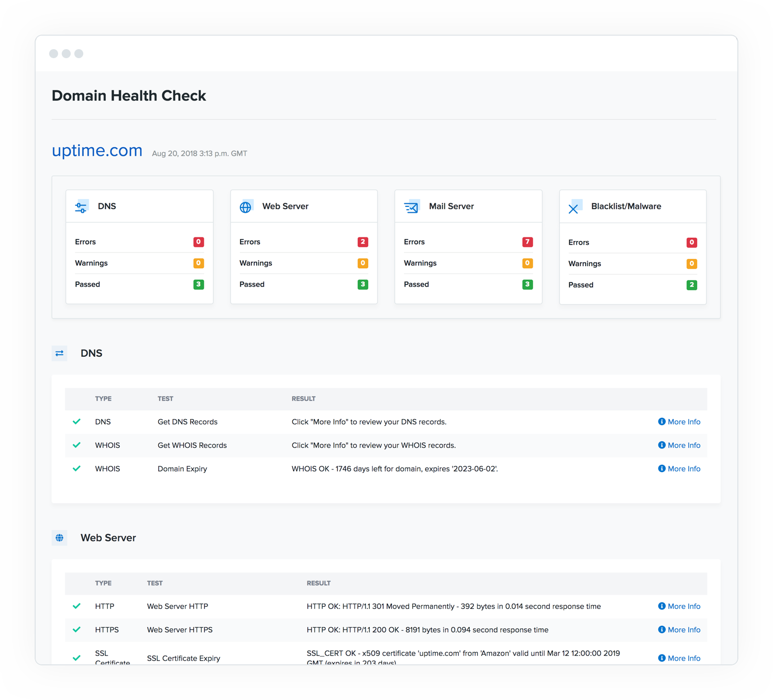This screenshot has height=700, width=773.
Task: Click the DNS summary card icon
Action: [x=81, y=207]
